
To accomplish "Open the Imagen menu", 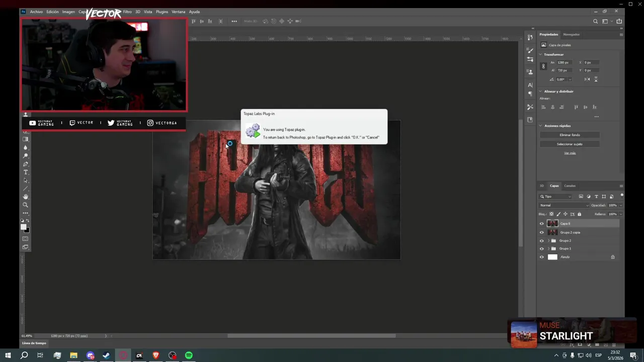I will [68, 12].
